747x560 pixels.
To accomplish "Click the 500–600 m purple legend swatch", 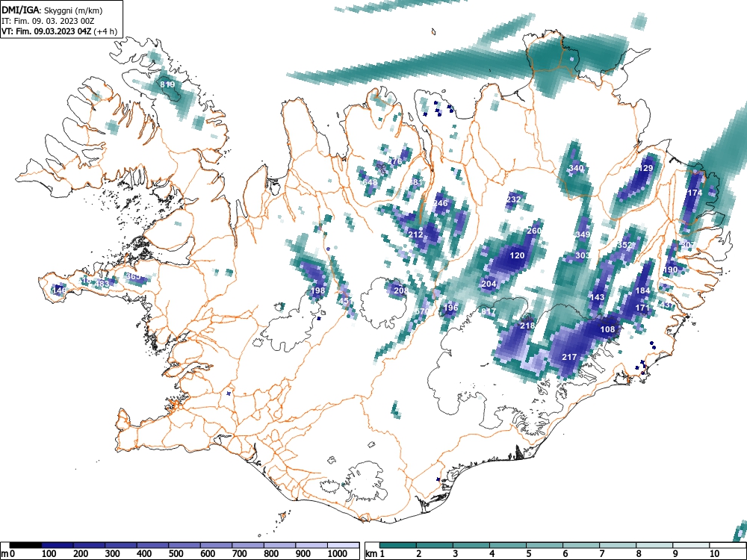I will pos(185,545).
